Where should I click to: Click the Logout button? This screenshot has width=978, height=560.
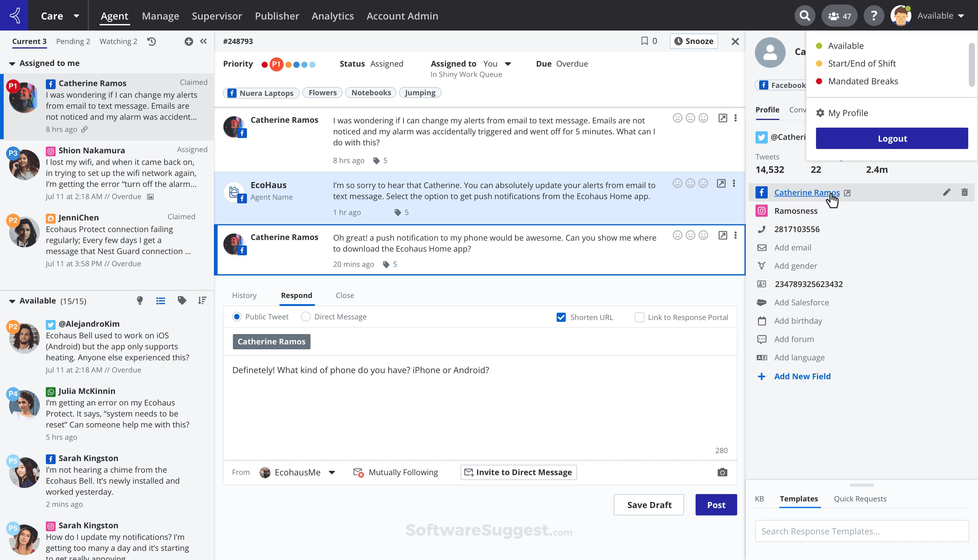[x=892, y=138]
